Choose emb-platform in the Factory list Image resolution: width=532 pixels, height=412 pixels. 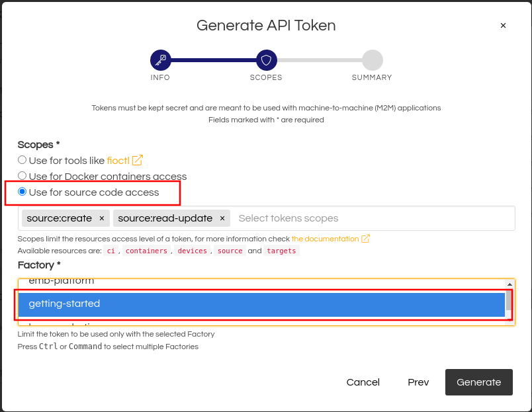[261, 282]
